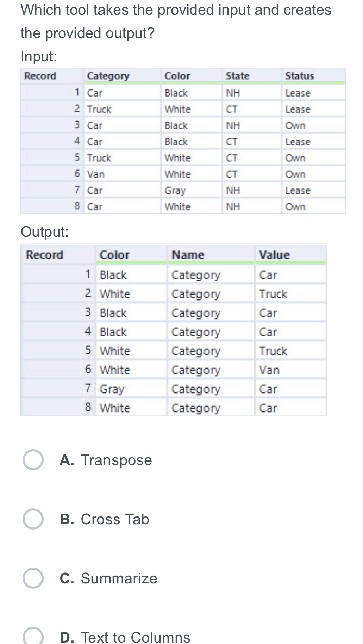Click Van cell in input Category column

[x=96, y=174]
